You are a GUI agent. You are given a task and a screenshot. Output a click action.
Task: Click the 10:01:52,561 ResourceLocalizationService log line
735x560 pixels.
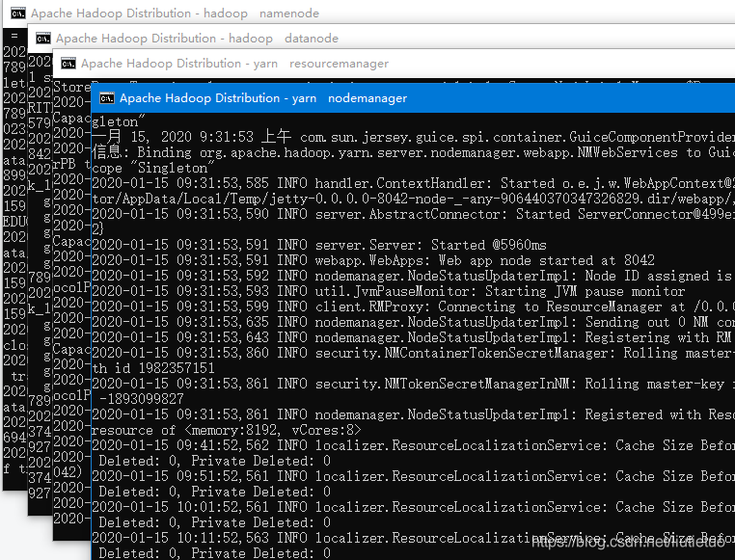pyautogui.click(x=414, y=507)
